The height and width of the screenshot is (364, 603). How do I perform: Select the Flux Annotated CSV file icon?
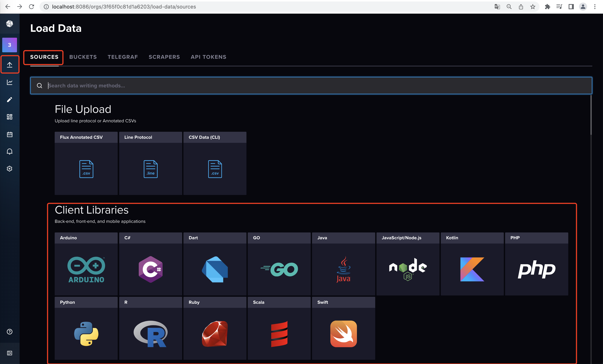86,169
